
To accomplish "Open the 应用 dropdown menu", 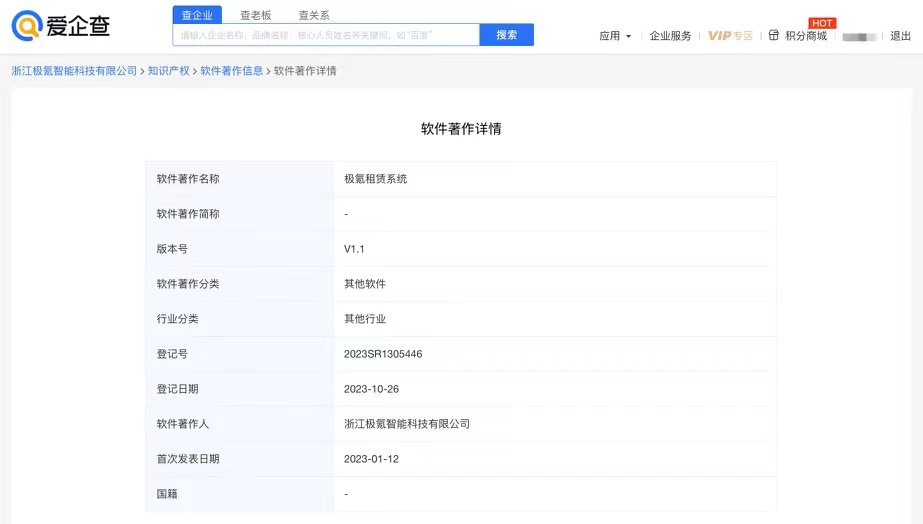I will tap(615, 36).
